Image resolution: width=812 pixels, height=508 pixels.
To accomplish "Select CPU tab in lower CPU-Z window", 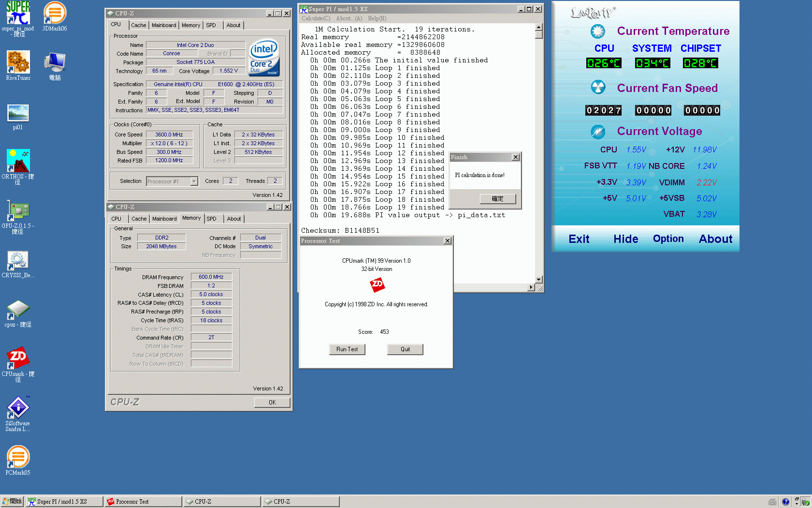I will [116, 219].
